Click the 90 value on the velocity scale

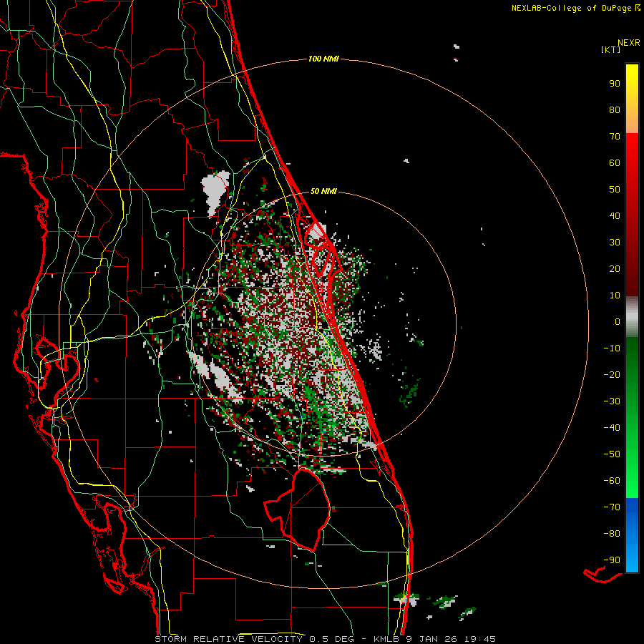pyautogui.click(x=615, y=84)
